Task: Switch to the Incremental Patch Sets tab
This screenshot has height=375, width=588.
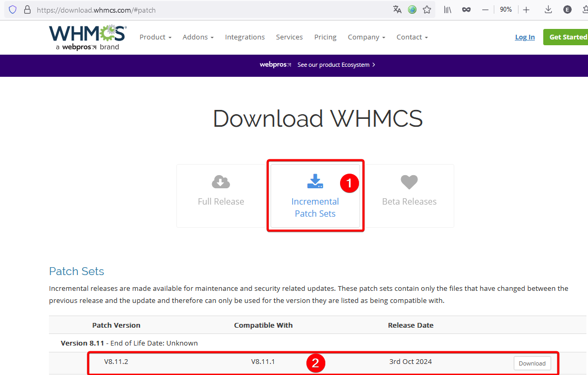Action: point(315,196)
